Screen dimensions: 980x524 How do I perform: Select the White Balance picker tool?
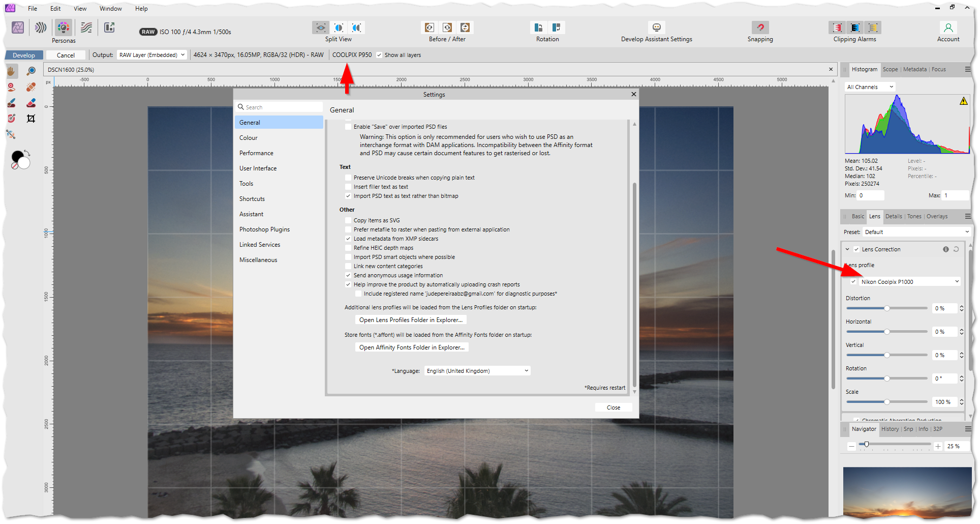pyautogui.click(x=11, y=134)
